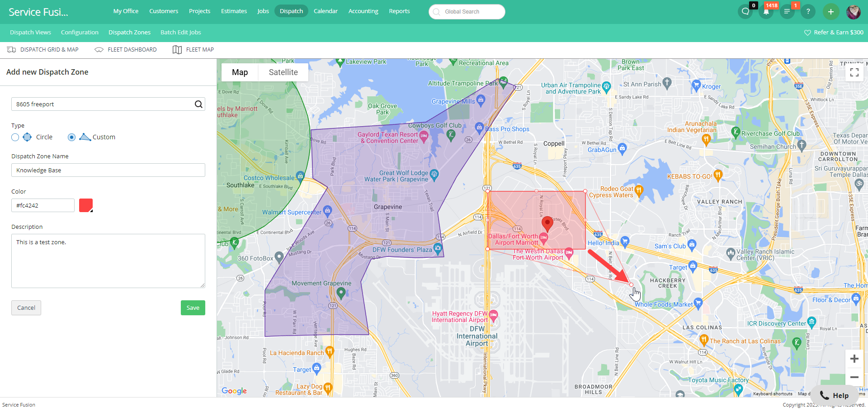This screenshot has height=412, width=868.
Task: Open the Reports menu
Action: tap(399, 11)
